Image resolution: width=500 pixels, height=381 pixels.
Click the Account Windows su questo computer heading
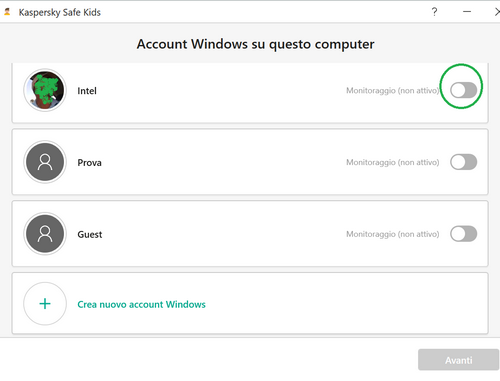[x=255, y=44]
